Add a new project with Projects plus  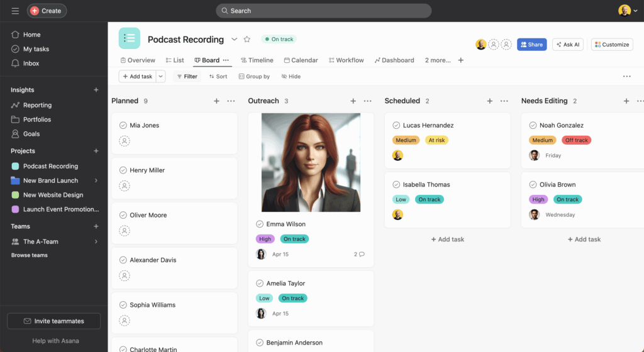tap(96, 151)
